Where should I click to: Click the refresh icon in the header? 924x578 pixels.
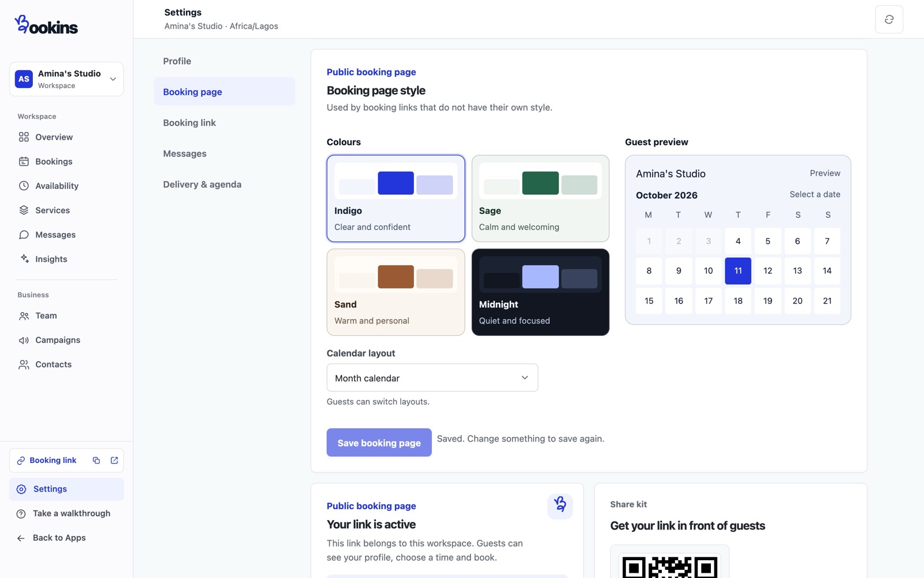coord(889,20)
